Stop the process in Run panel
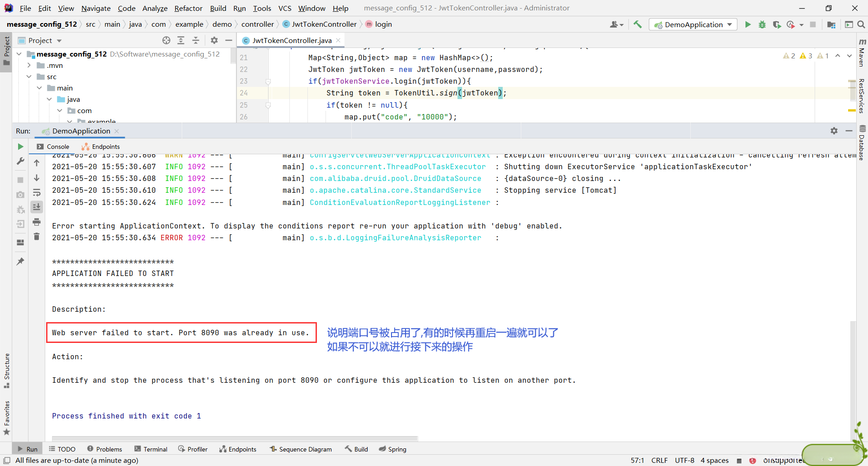 pos(20,180)
